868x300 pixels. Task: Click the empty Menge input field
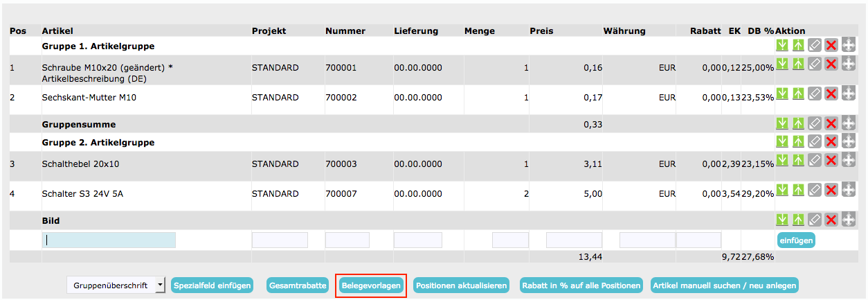[x=510, y=240]
